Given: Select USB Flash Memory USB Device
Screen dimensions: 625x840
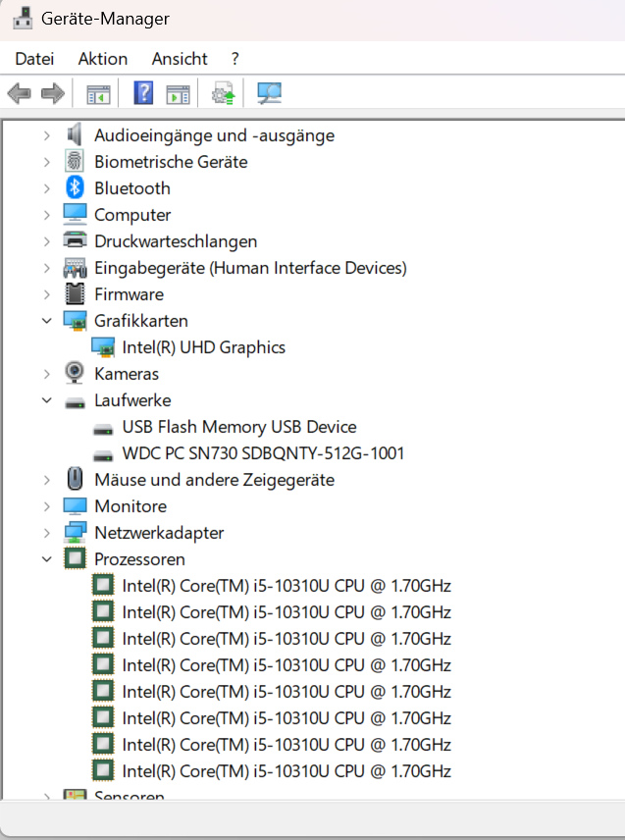Looking at the screenshot, I should tap(239, 427).
